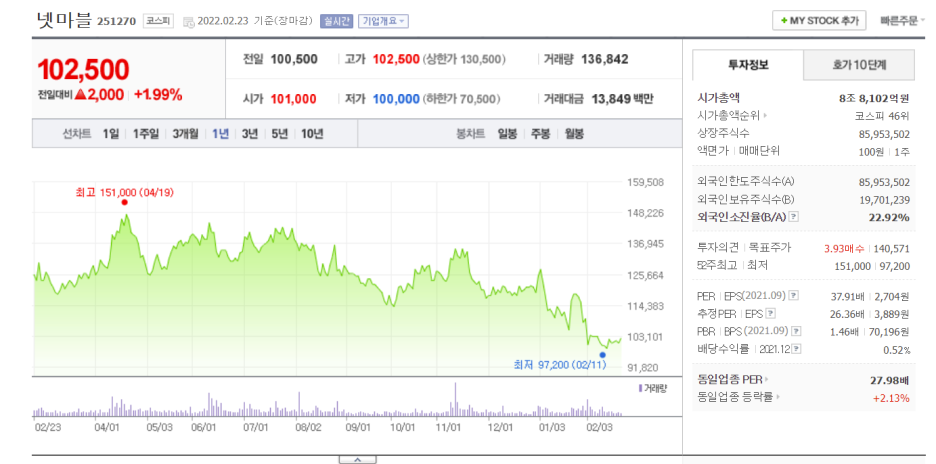Image resolution: width=936 pixels, height=464 pixels.
Task: Click the purple 거래량 legend marker
Action: [641, 388]
